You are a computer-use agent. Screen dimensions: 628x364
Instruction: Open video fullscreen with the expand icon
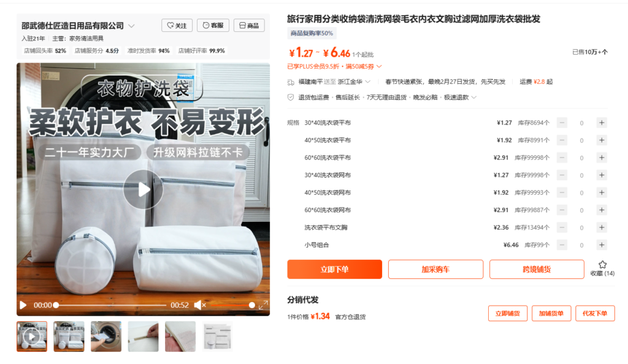coord(263,305)
